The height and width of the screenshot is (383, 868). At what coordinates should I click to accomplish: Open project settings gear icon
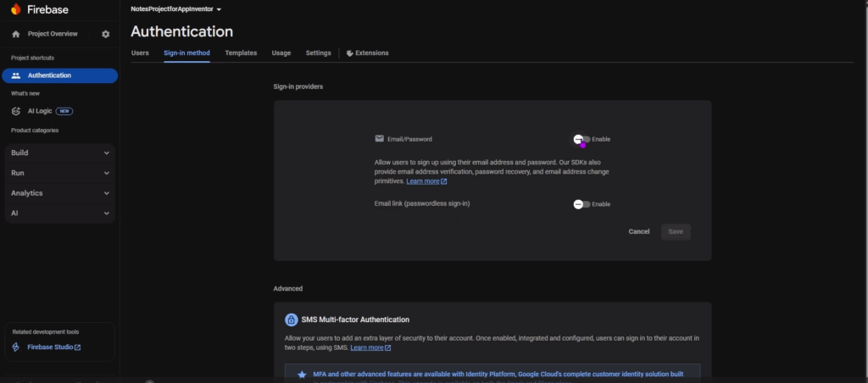click(x=105, y=34)
